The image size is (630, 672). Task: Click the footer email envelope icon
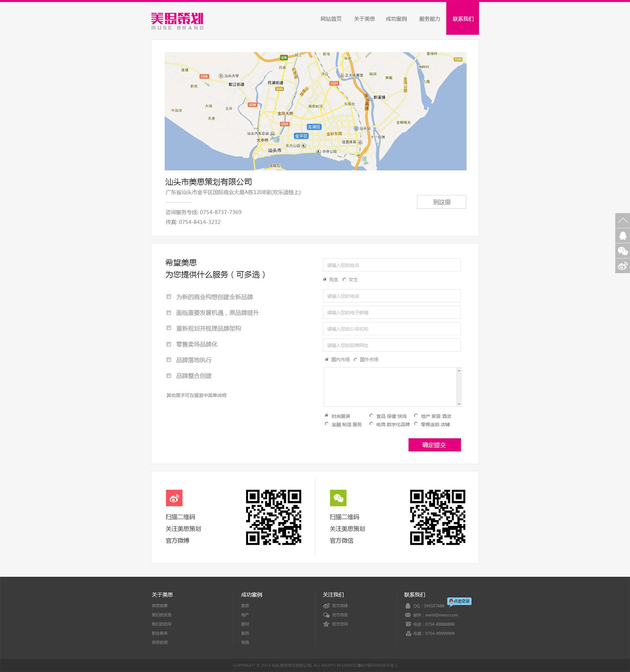tap(408, 615)
